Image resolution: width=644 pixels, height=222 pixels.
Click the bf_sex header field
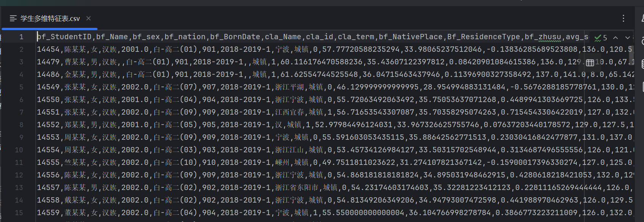click(x=146, y=37)
